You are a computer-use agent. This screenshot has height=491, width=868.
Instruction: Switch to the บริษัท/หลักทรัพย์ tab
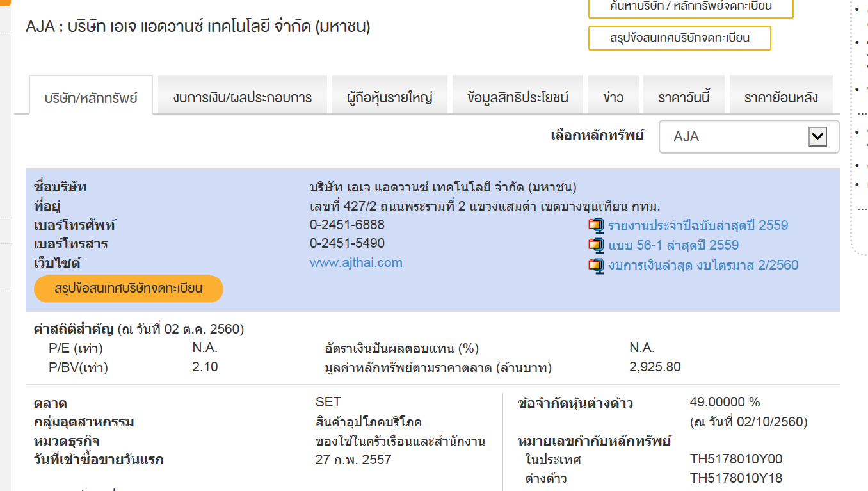[91, 95]
